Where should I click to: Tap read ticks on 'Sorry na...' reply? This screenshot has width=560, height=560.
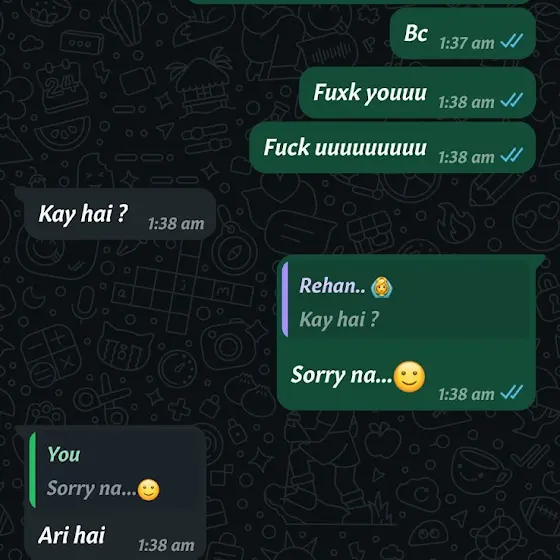[511, 392]
